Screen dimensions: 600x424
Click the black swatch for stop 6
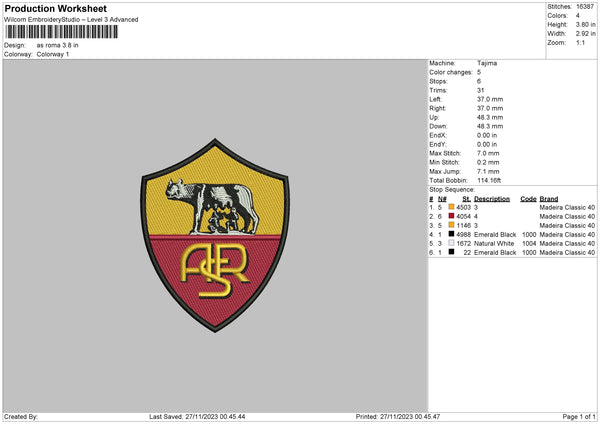(x=451, y=252)
